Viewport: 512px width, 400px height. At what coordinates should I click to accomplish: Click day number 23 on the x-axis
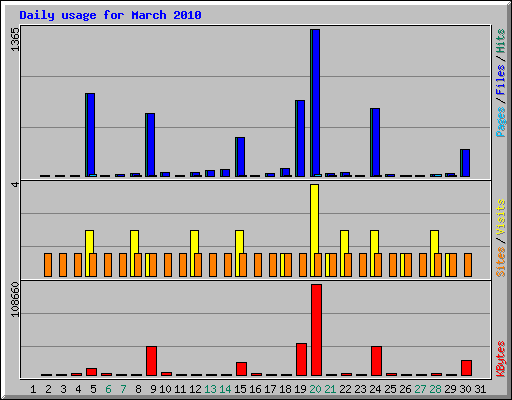tap(360, 389)
